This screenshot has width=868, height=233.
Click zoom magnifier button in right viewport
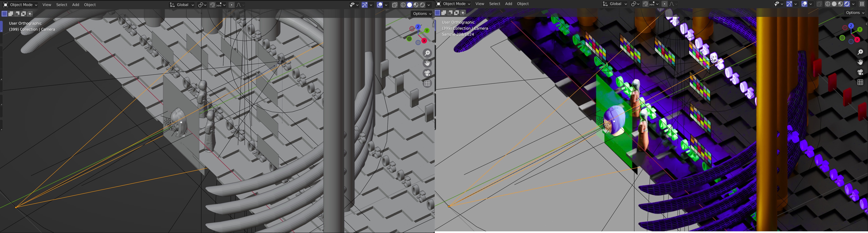point(860,52)
